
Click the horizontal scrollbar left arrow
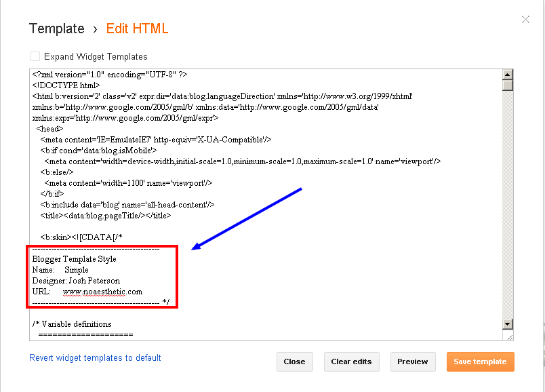point(33,335)
